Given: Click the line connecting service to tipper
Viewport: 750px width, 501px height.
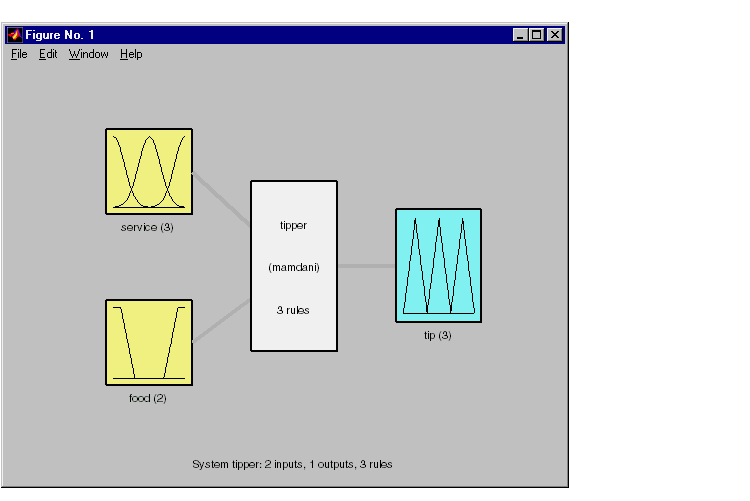Looking at the screenshot, I should coord(222,199).
